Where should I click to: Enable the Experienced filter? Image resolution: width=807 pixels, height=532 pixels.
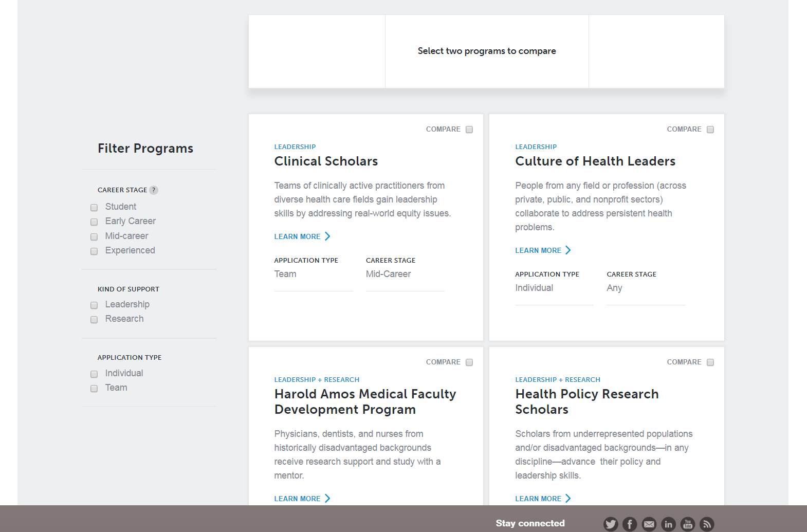[x=94, y=251]
